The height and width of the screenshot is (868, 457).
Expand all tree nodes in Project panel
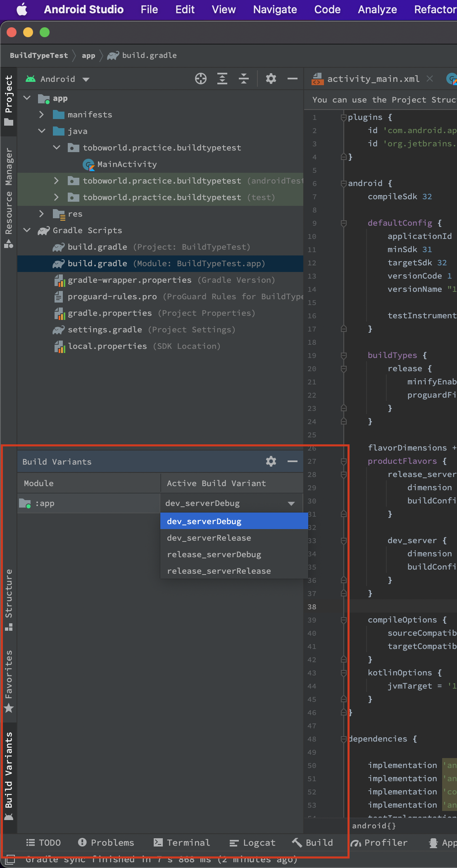(222, 79)
